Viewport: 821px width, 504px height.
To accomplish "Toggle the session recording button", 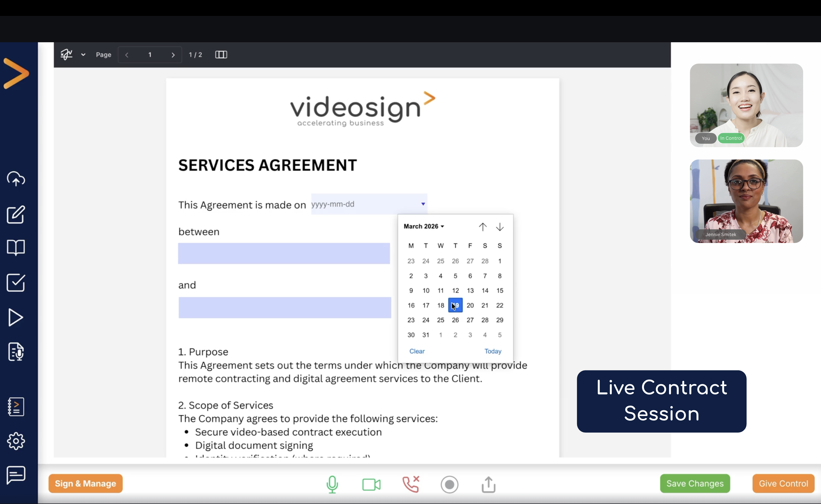I will click(449, 484).
